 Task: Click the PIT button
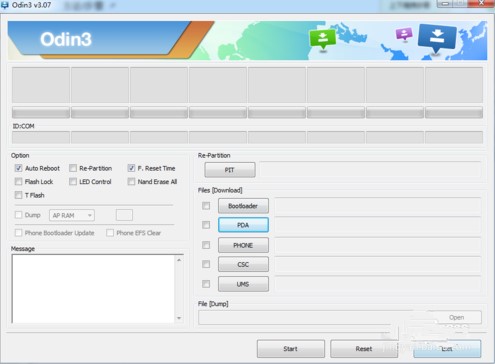tap(230, 170)
